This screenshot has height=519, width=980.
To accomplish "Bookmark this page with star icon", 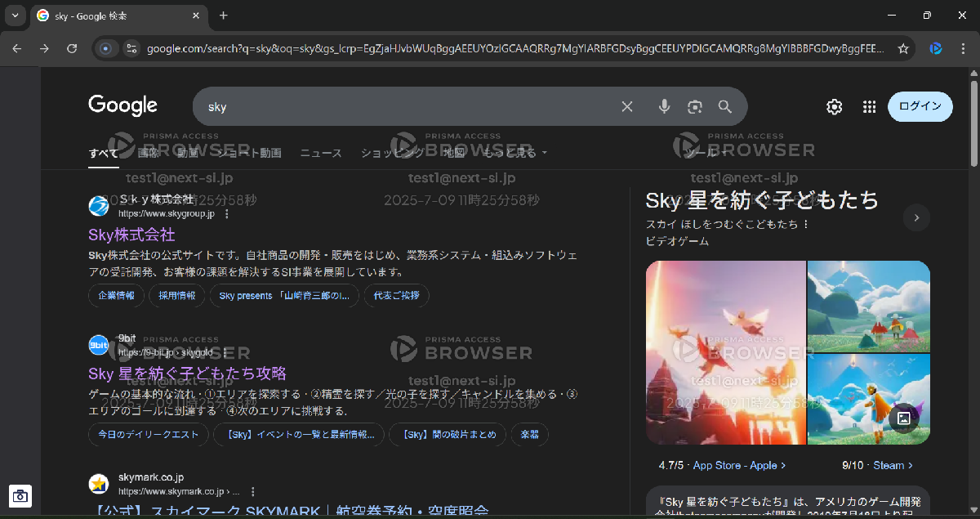I will pos(903,49).
